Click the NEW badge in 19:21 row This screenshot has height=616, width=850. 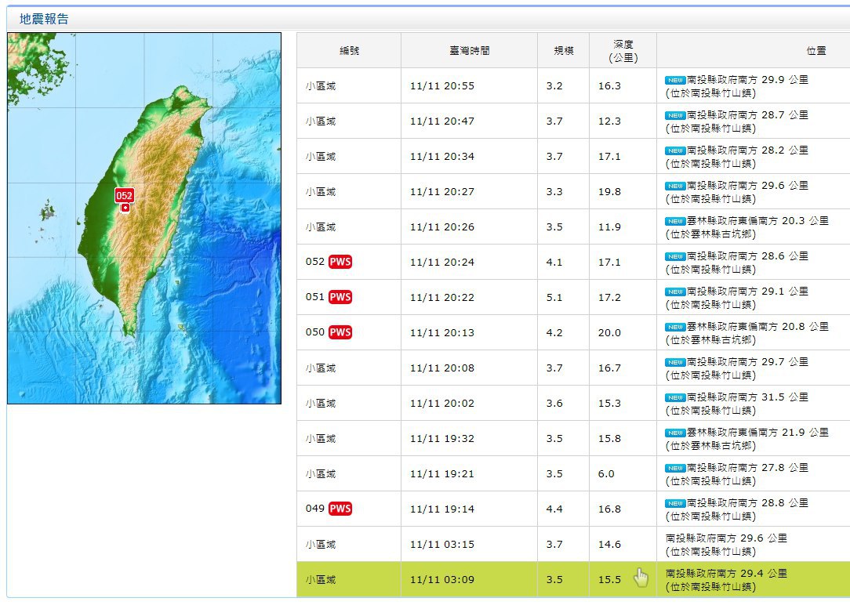[x=675, y=468]
